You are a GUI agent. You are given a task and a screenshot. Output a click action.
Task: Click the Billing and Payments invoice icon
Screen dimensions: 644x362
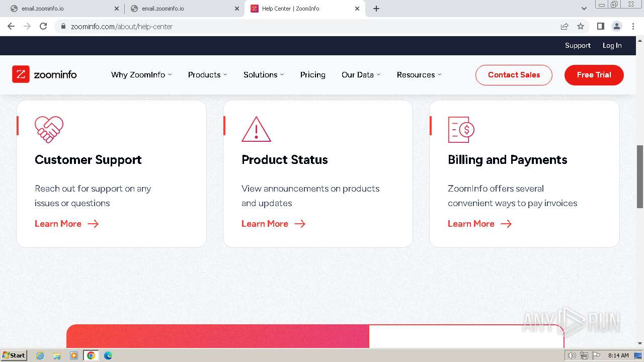pos(461,129)
